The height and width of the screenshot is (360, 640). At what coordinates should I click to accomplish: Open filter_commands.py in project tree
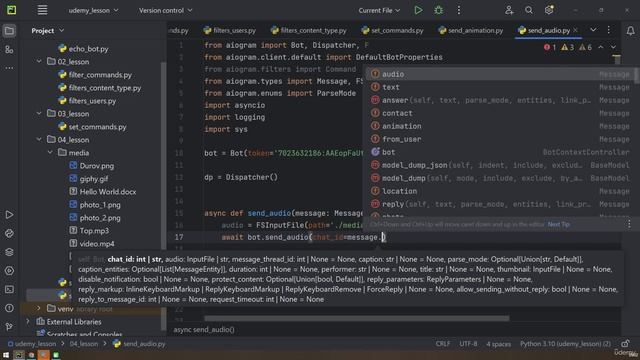(95, 75)
